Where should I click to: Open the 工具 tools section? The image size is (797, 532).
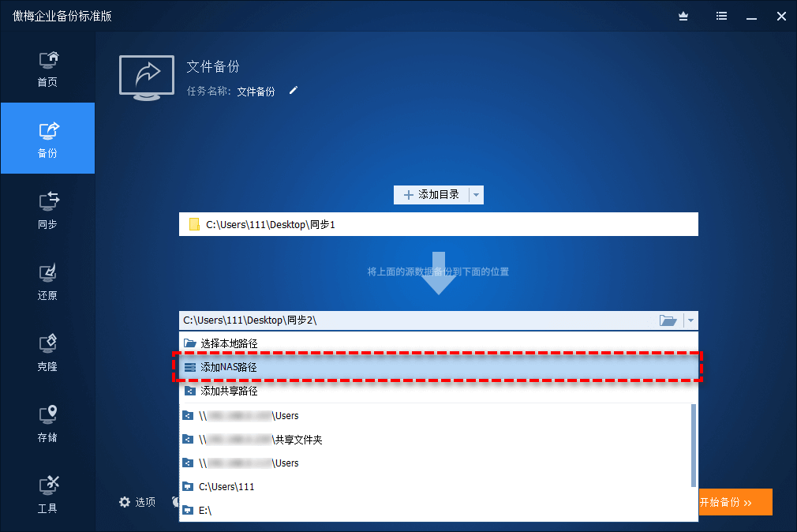click(x=48, y=494)
